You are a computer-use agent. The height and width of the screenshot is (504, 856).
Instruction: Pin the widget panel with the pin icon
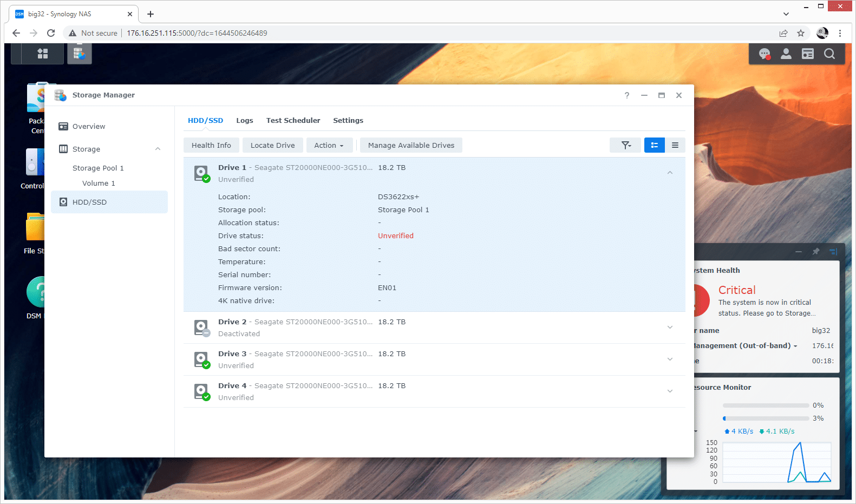816,252
